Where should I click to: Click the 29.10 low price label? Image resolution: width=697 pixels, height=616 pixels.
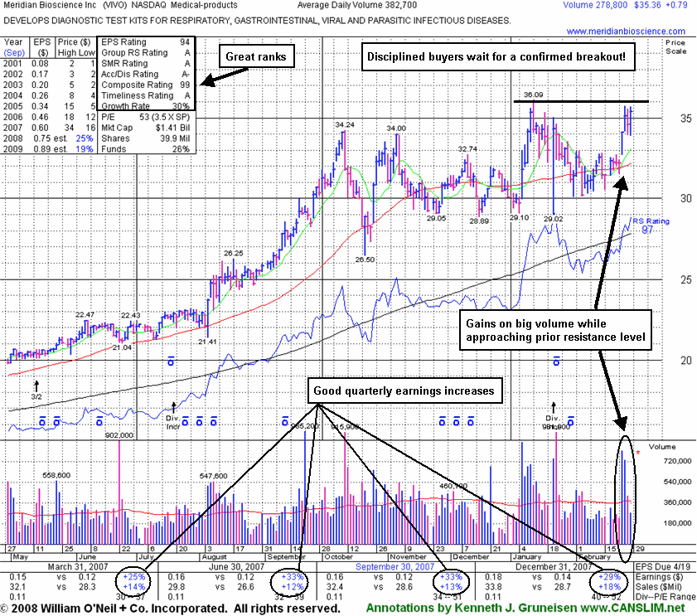519,217
